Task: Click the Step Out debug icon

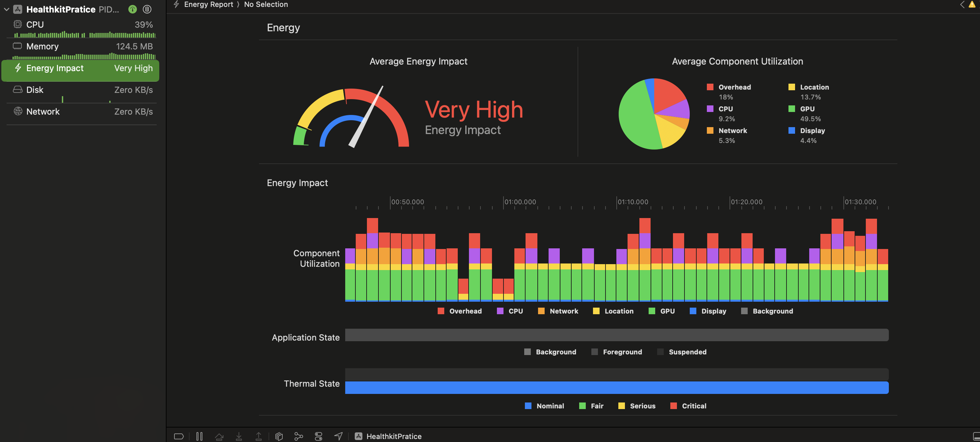Action: pyautogui.click(x=259, y=436)
